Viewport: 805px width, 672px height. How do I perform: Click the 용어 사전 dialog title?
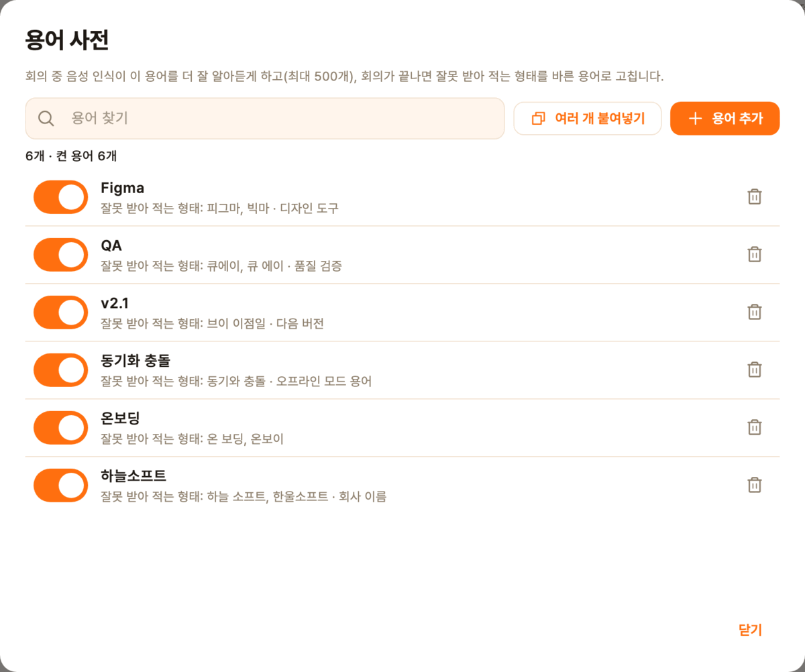pos(67,41)
